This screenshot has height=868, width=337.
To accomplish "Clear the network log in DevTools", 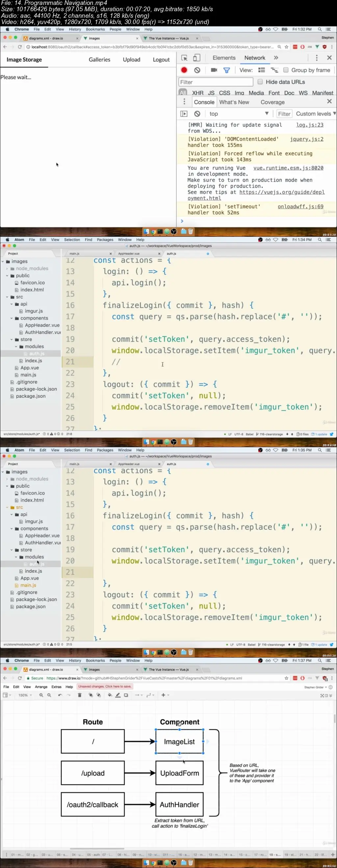I will click(x=197, y=70).
